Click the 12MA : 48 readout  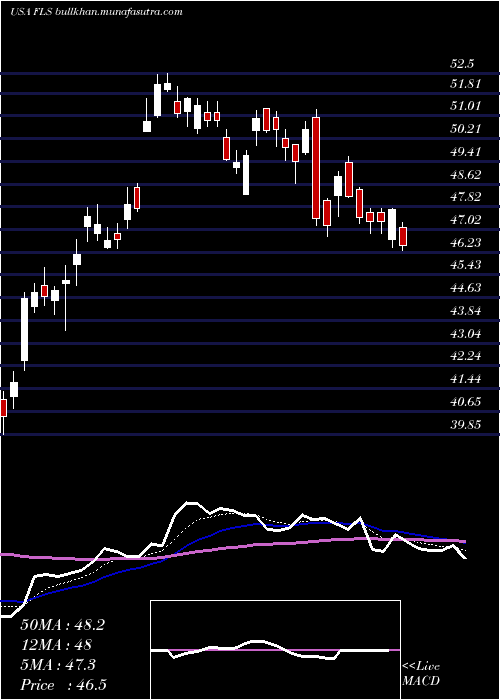pyautogui.click(x=56, y=646)
